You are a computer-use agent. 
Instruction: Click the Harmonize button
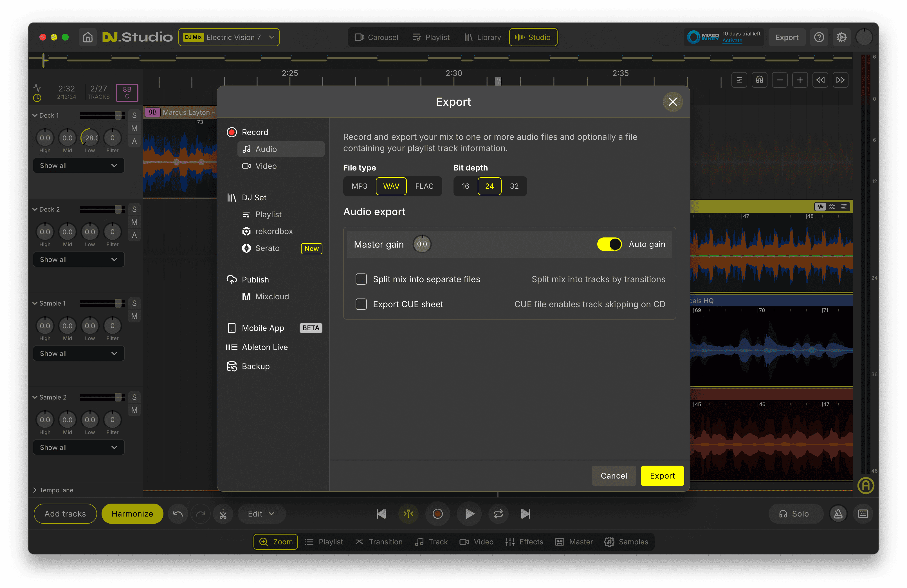[x=132, y=514]
